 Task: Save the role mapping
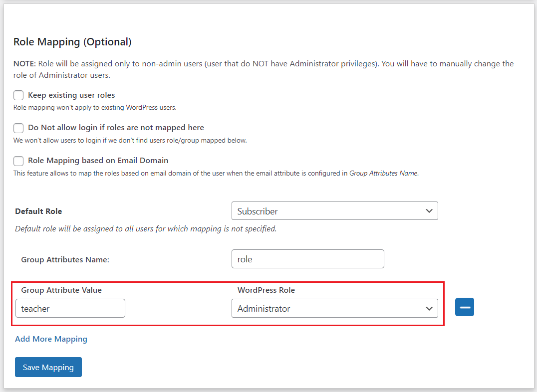[48, 367]
